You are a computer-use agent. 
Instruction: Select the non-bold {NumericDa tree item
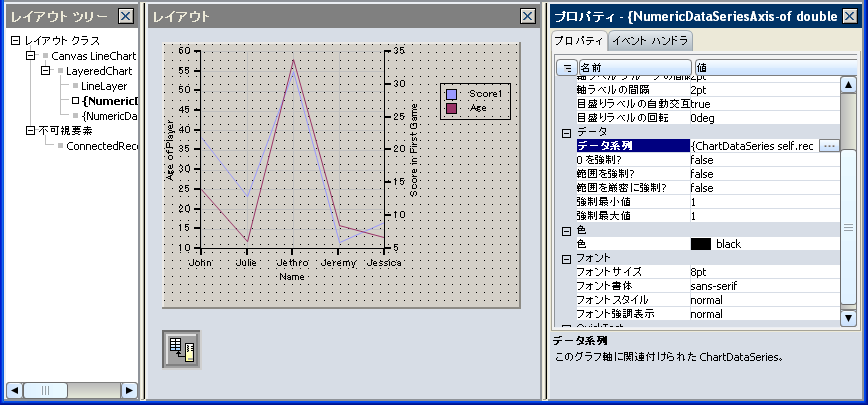click(x=109, y=116)
